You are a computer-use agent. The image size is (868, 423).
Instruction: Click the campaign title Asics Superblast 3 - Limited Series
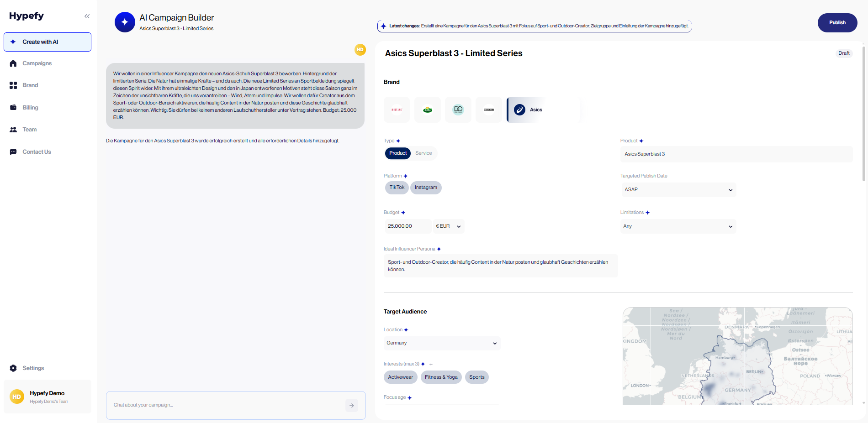click(x=454, y=53)
